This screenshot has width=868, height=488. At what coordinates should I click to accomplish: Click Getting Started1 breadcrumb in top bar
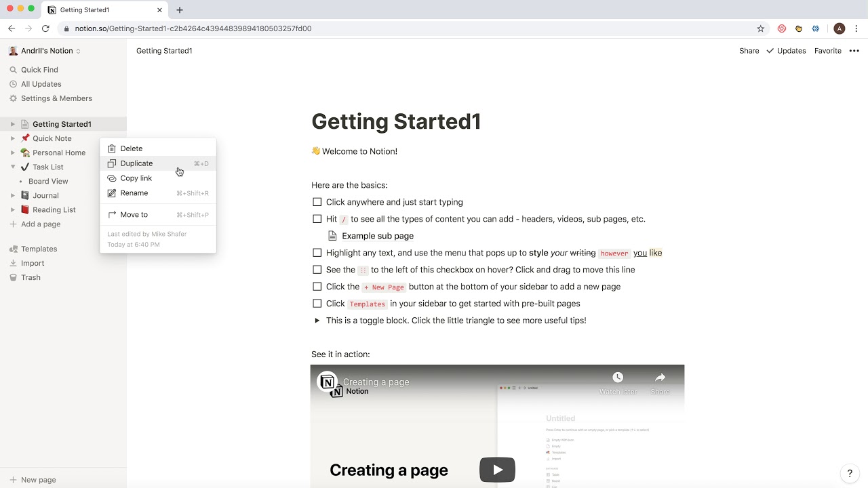pyautogui.click(x=164, y=51)
